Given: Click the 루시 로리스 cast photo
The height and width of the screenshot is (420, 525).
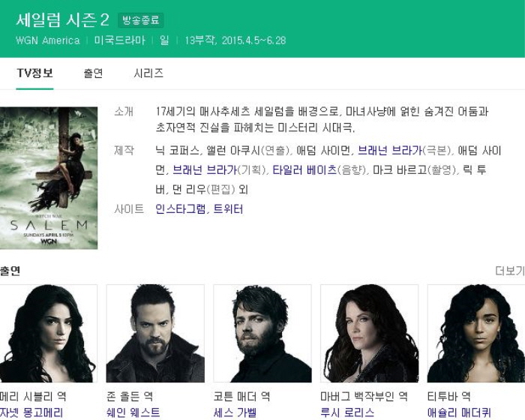Looking at the screenshot, I should 369,334.
